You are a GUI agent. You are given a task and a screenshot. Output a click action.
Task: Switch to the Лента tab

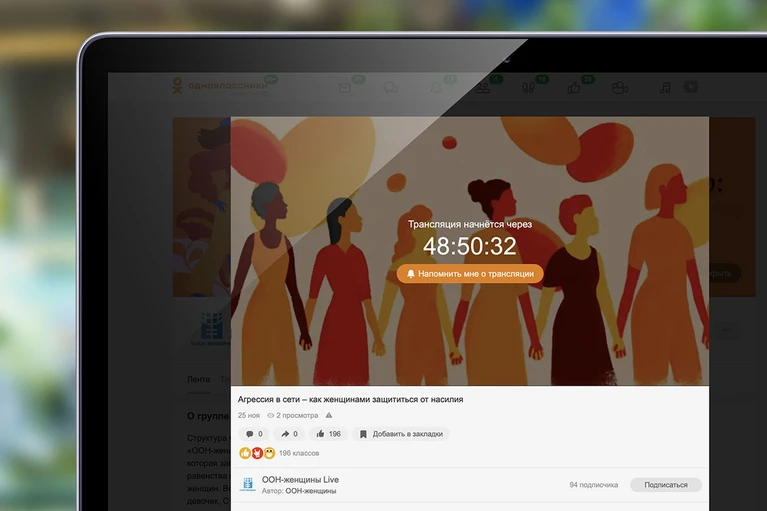(x=199, y=379)
